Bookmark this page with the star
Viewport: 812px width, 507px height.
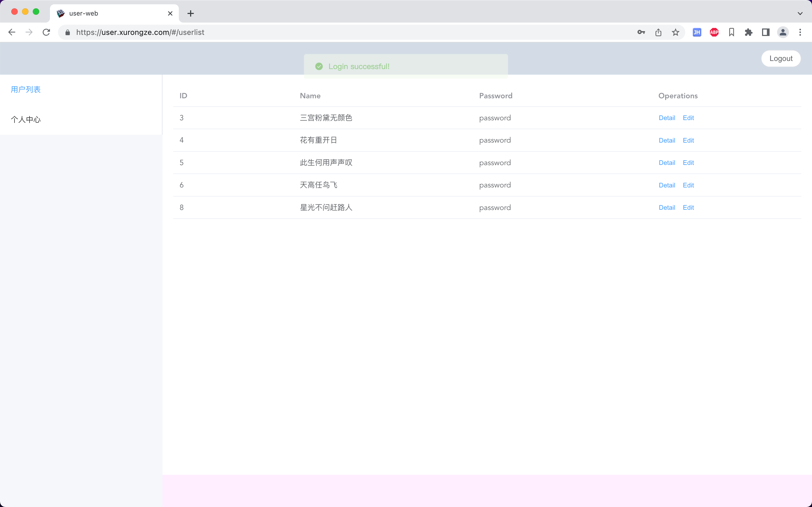click(x=675, y=32)
